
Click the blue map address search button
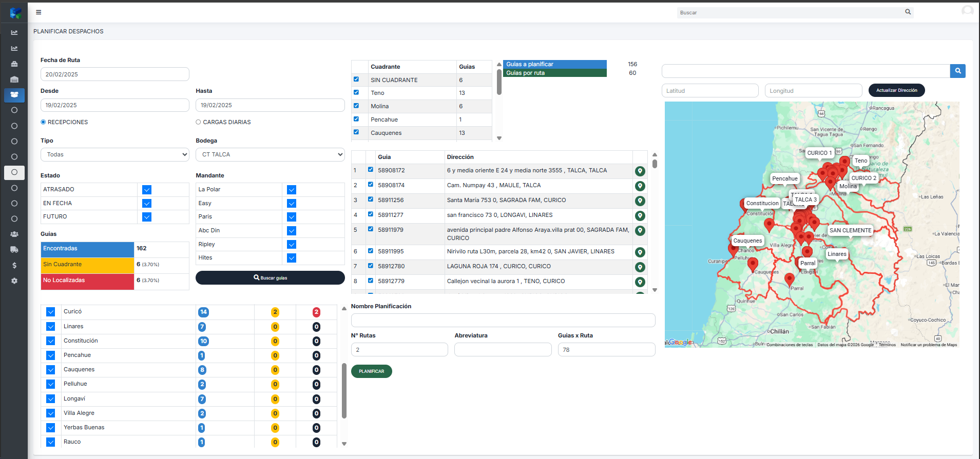point(957,71)
